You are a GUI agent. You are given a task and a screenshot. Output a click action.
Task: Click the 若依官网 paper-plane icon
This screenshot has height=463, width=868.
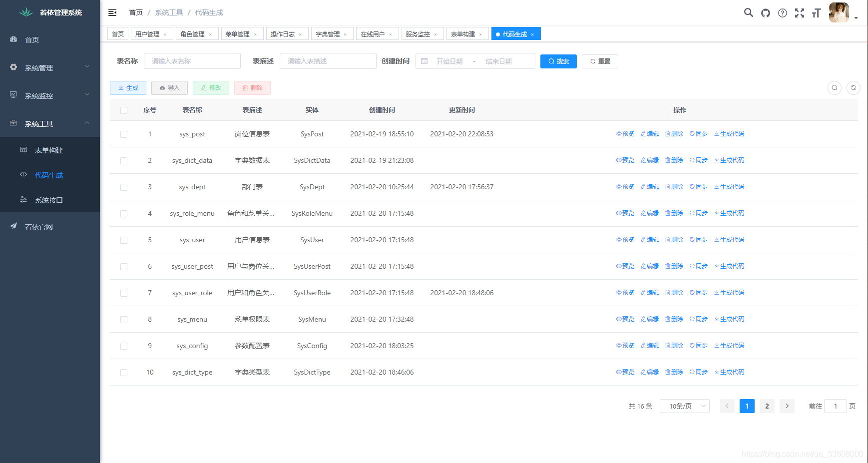click(x=13, y=226)
